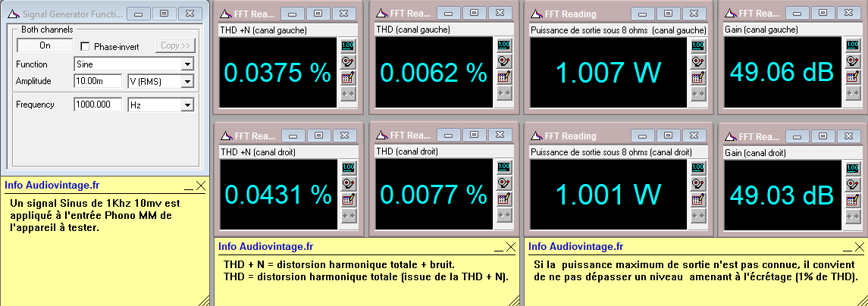Click alarm bell icon in THD canal gauche

click(504, 61)
